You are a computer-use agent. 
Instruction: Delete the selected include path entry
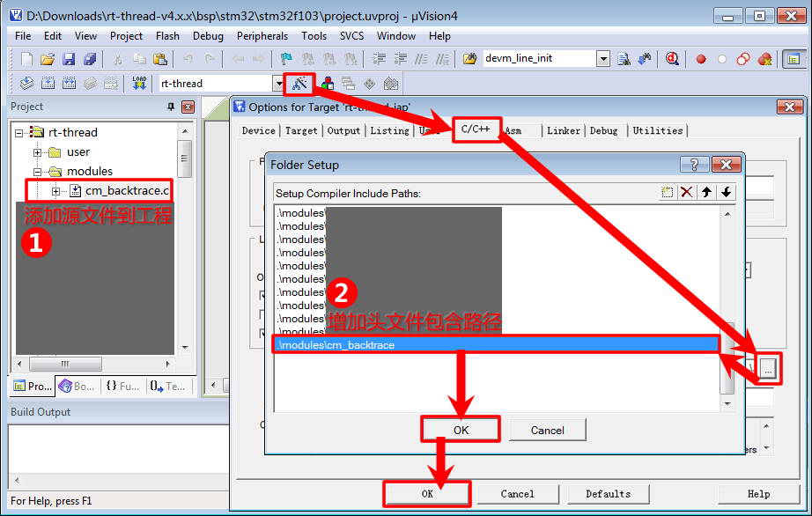tap(687, 192)
